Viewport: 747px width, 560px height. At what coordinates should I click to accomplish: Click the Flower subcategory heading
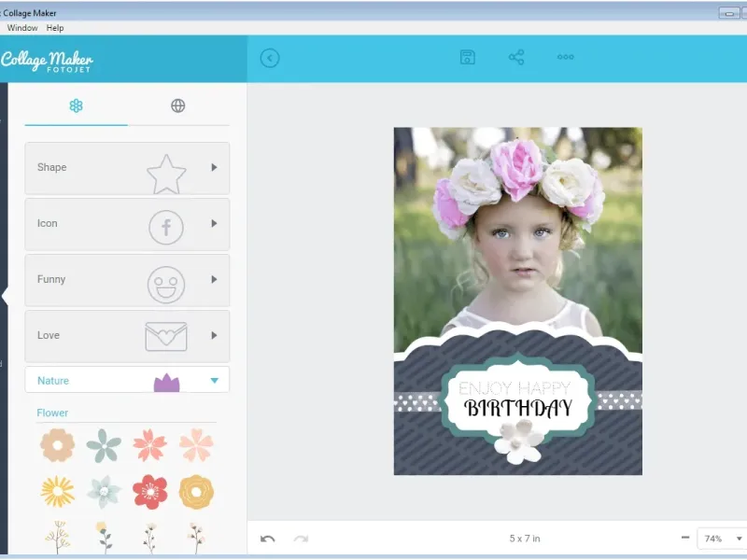(52, 413)
